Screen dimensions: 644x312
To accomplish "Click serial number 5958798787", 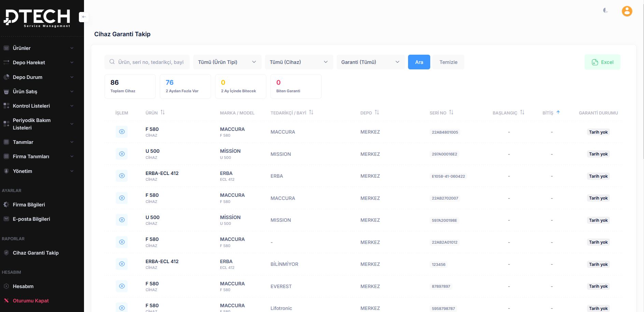I will (x=443, y=308).
